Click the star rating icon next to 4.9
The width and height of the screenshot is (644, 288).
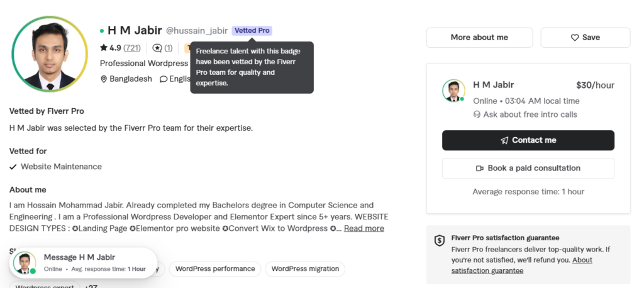[104, 48]
